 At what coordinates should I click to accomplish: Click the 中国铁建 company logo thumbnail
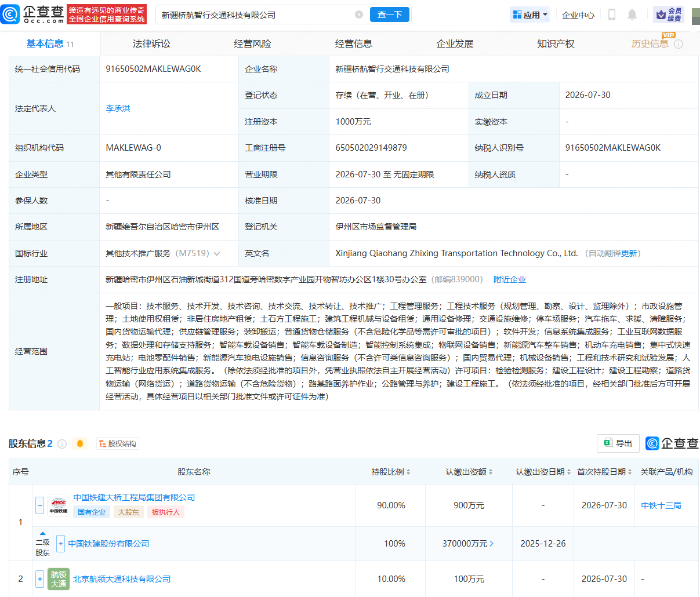pos(59,505)
